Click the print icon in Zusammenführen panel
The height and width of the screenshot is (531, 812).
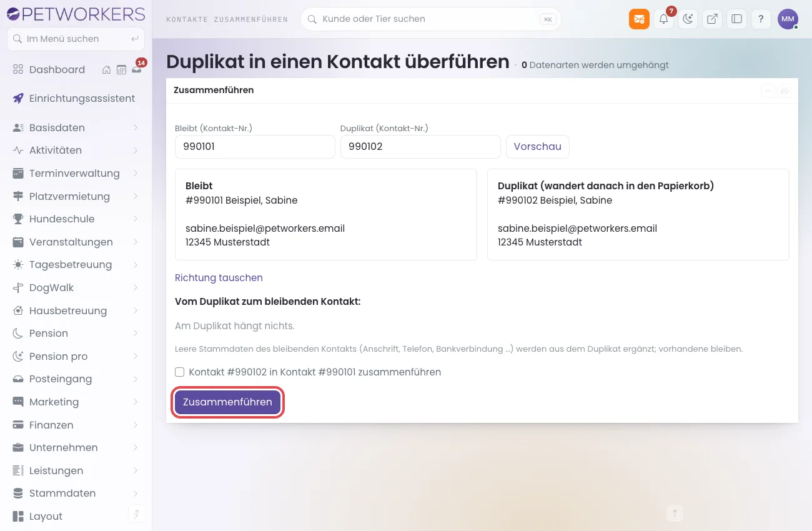785,91
